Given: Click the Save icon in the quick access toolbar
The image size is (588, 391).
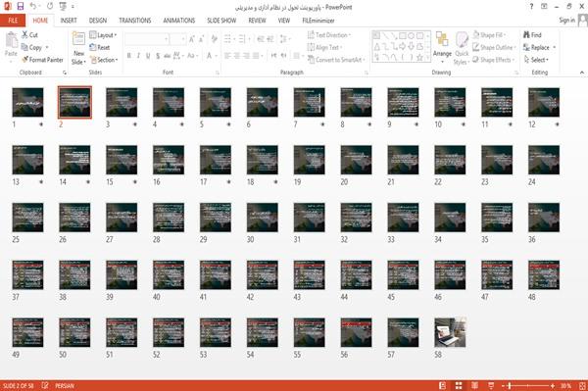Looking at the screenshot, I should click(x=21, y=6).
